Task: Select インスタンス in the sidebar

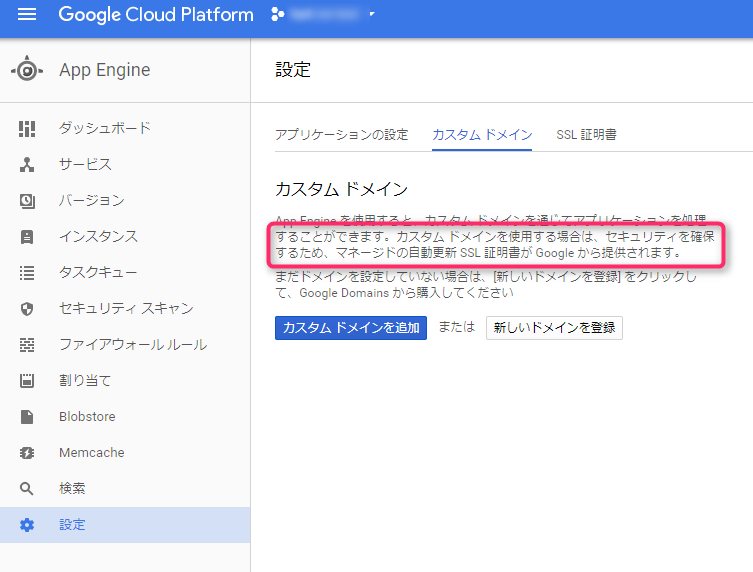Action: 125,237
